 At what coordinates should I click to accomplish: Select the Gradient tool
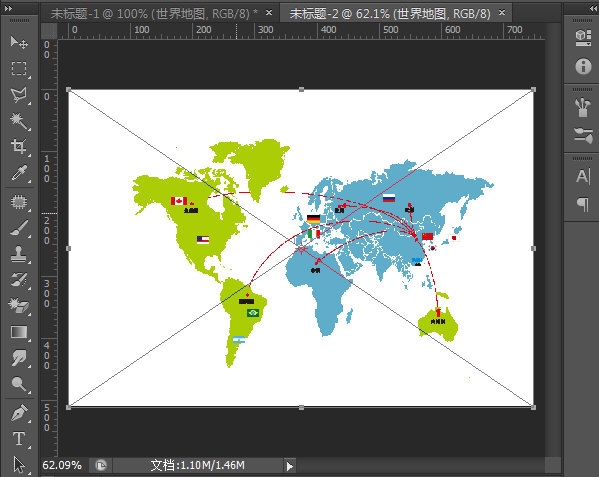coord(19,332)
